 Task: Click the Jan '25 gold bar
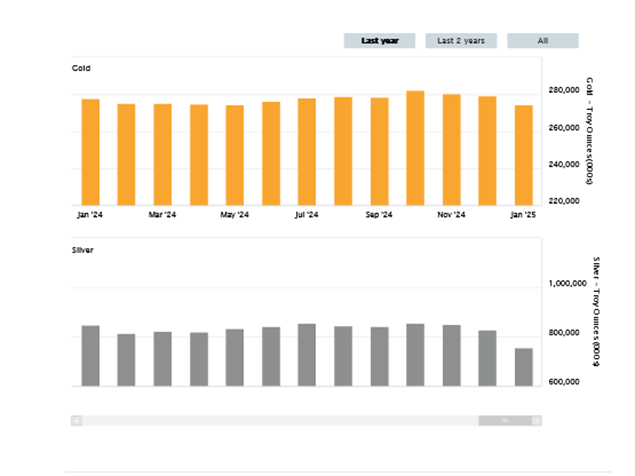523,154
